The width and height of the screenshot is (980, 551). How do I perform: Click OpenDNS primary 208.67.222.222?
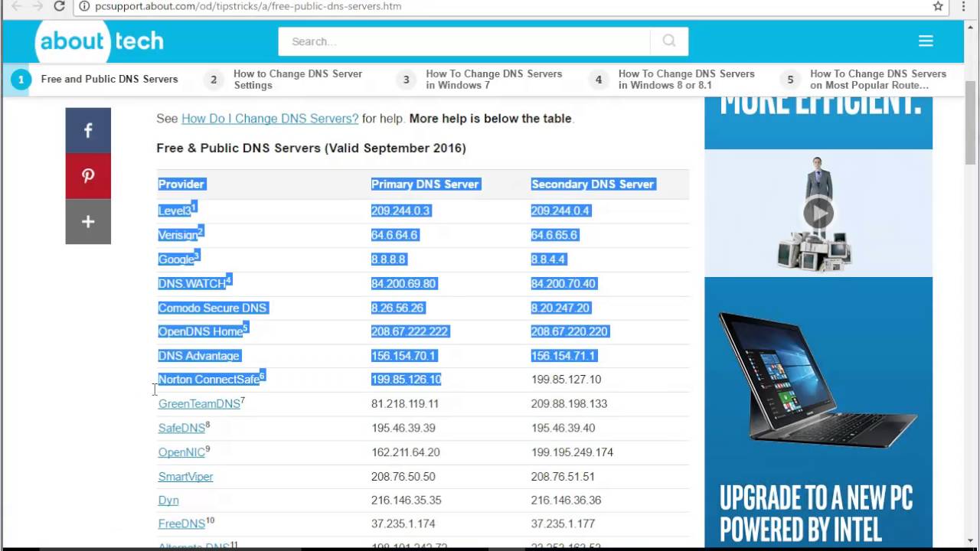coord(410,331)
